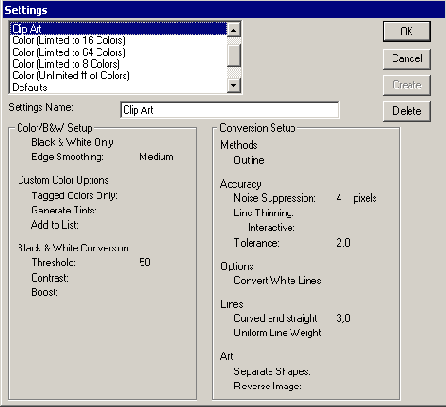446x407 pixels.
Task: Click the Settings Name input field
Action: point(230,110)
